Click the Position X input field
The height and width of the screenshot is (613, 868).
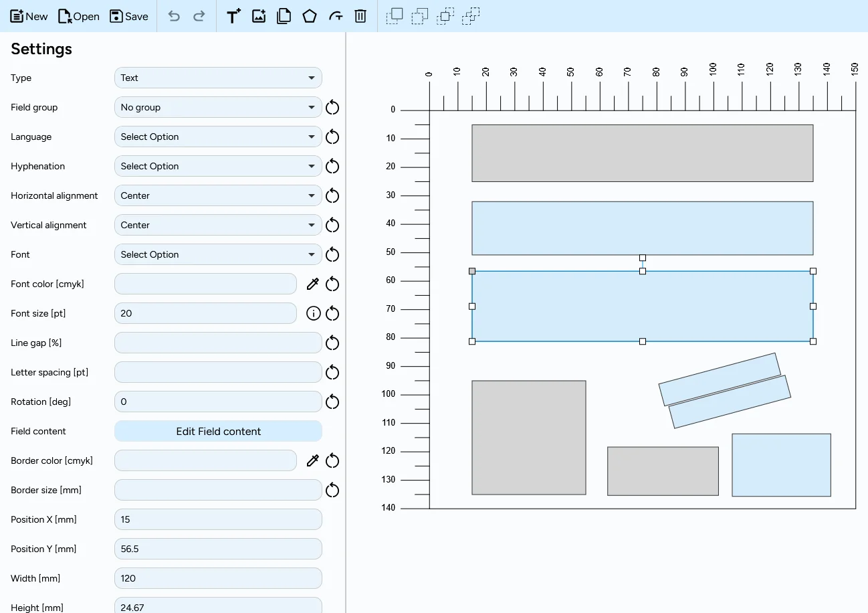tap(218, 519)
